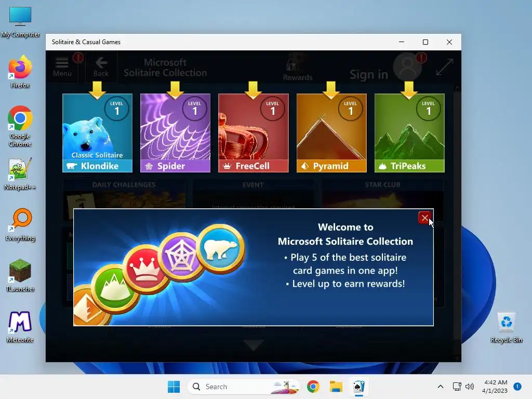Expand more content with the down arrow
Image resolution: width=532 pixels, height=399 pixels.
tap(254, 345)
